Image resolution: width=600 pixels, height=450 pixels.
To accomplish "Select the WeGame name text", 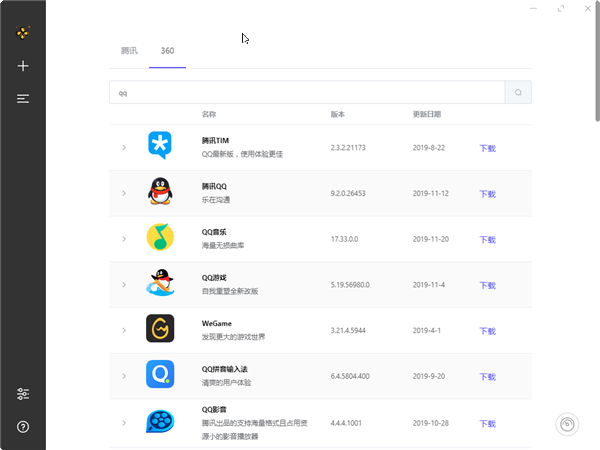I will pyautogui.click(x=217, y=323).
